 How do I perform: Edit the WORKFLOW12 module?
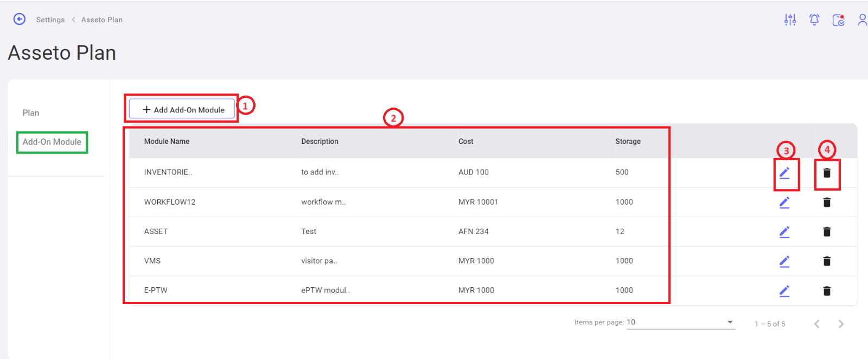click(784, 202)
